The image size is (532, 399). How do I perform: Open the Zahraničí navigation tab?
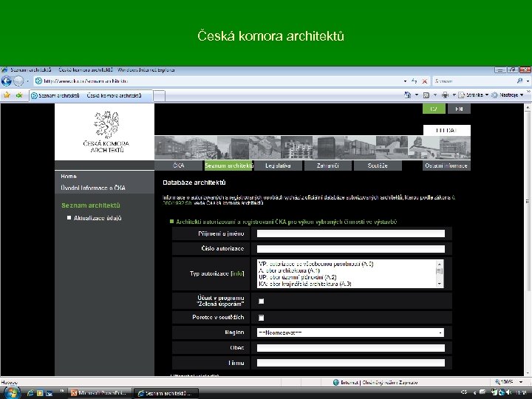click(328, 166)
